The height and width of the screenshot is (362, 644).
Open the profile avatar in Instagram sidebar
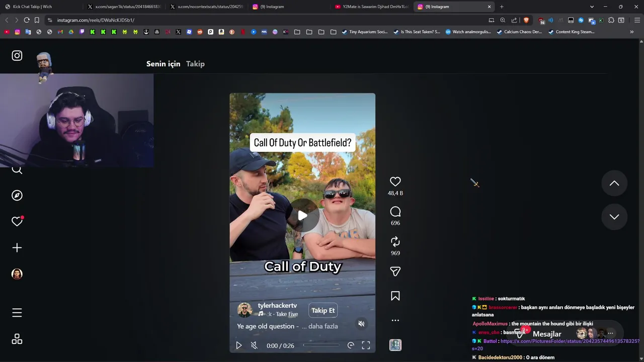pos(17,274)
